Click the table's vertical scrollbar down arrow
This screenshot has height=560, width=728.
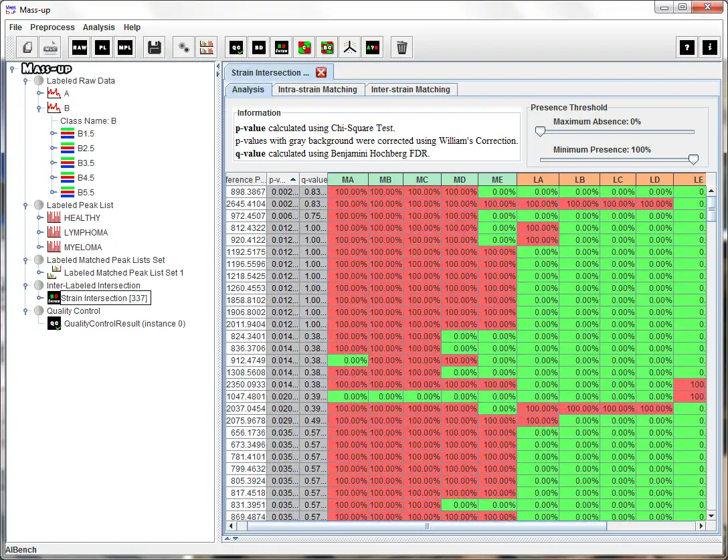[x=711, y=515]
